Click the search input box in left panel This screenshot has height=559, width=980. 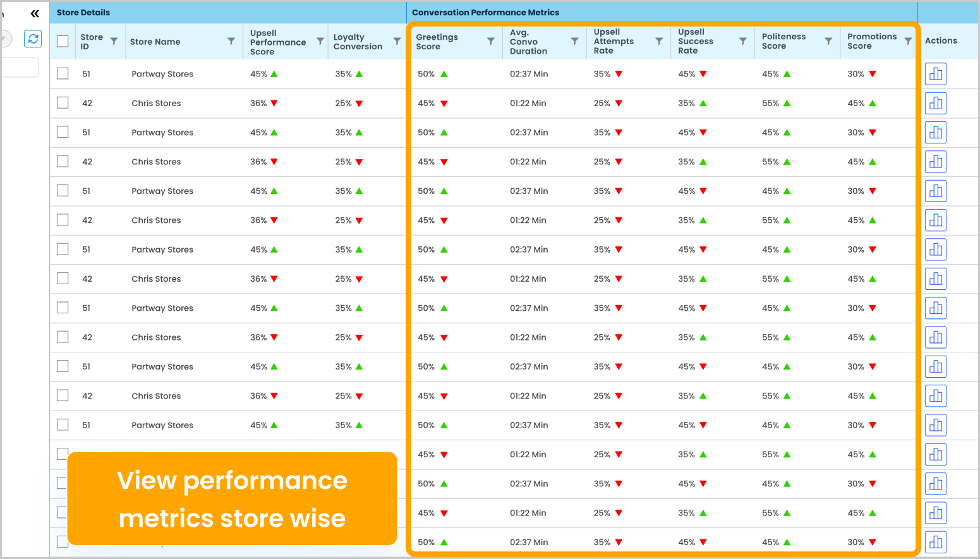point(19,68)
